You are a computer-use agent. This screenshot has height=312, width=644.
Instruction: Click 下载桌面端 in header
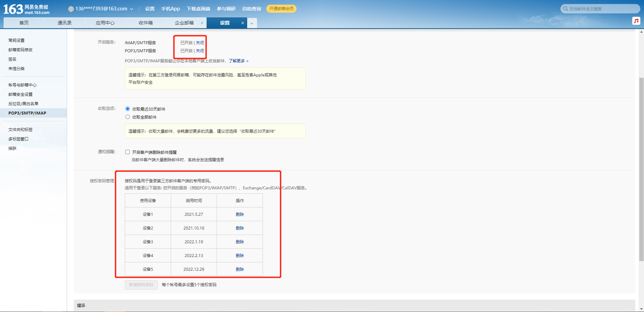[x=198, y=9]
